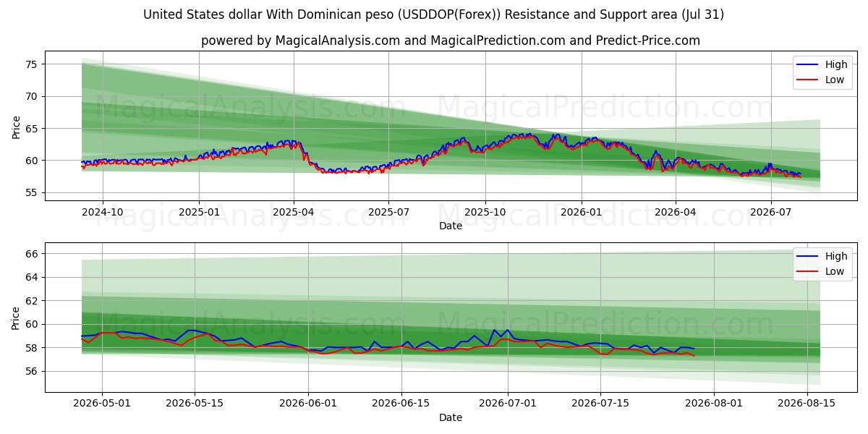Click the 64 price label on bottom chart

[33, 277]
